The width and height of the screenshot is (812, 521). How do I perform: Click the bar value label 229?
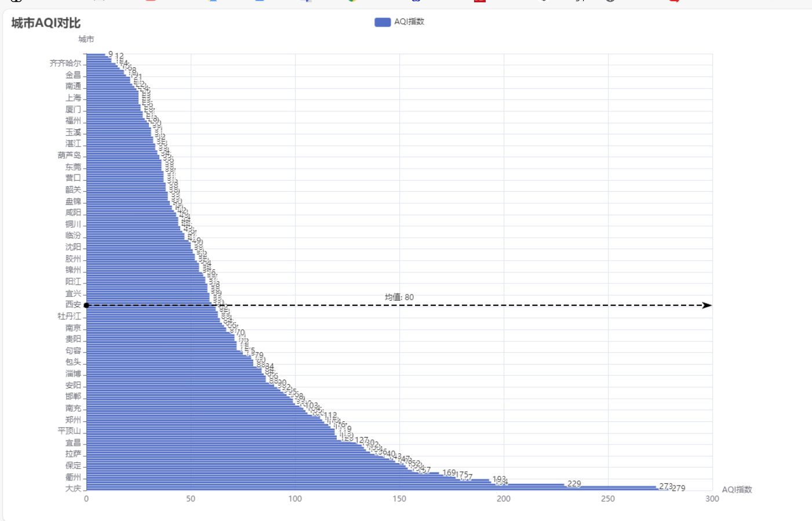pyautogui.click(x=574, y=484)
